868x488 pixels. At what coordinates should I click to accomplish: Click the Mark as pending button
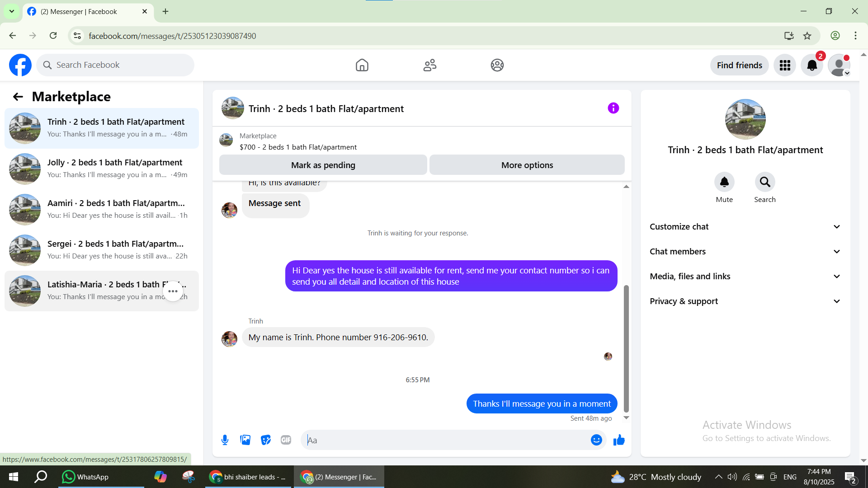tap(323, 165)
